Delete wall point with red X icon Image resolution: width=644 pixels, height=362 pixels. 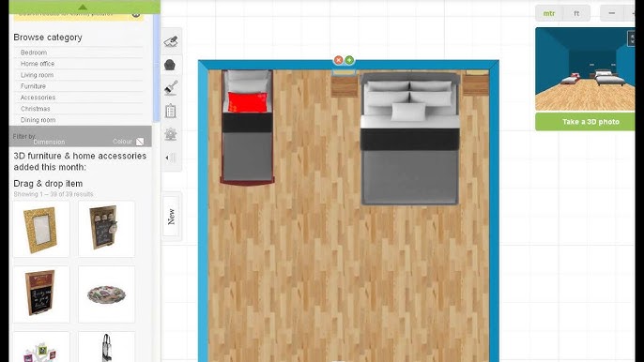click(338, 60)
